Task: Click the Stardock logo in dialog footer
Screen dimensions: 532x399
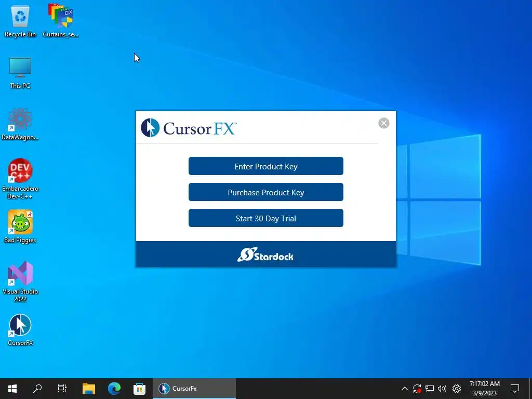Action: [265, 255]
